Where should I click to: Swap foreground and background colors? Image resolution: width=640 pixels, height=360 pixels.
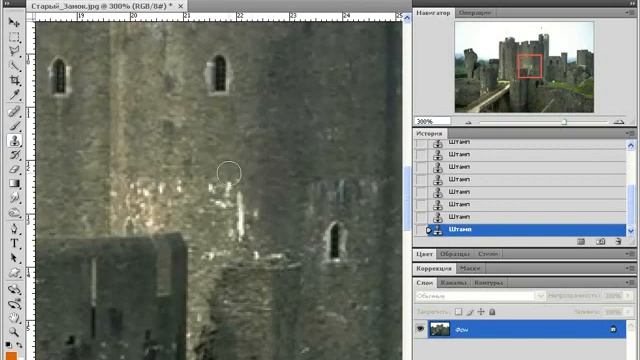(x=19, y=345)
